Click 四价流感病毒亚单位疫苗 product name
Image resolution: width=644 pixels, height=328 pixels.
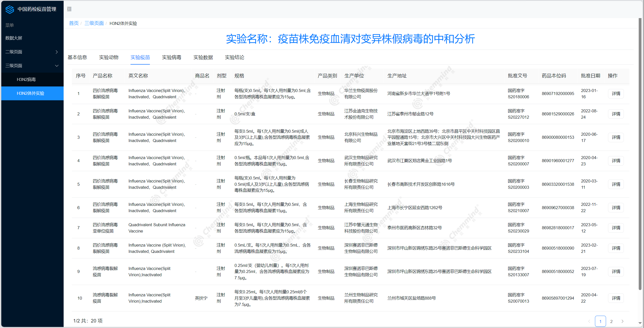[105, 228]
